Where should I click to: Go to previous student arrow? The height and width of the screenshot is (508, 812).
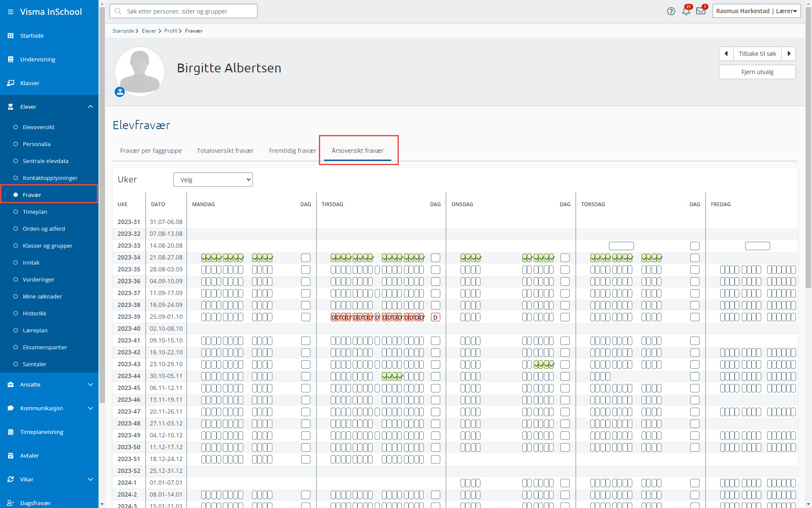(726, 54)
